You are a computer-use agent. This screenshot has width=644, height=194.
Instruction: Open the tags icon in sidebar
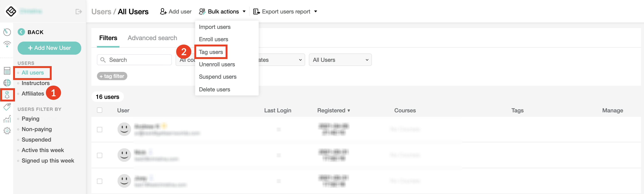7,107
